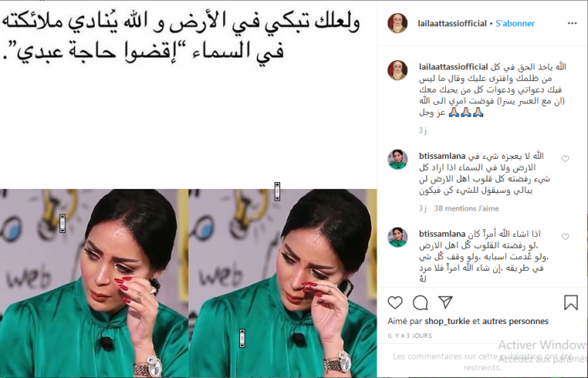This screenshot has width=588, height=378.
Task: Open lailaattassiofficial username in caption
Action: point(454,67)
